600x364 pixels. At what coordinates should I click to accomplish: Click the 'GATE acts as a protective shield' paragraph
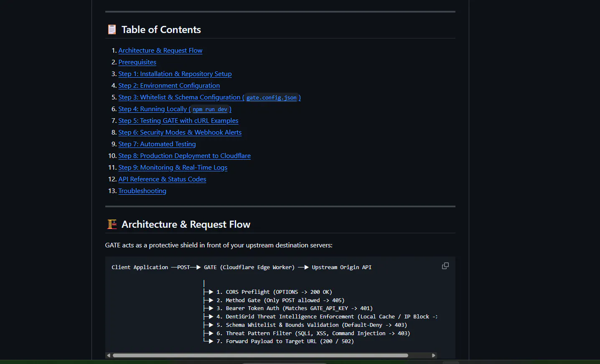pos(219,245)
